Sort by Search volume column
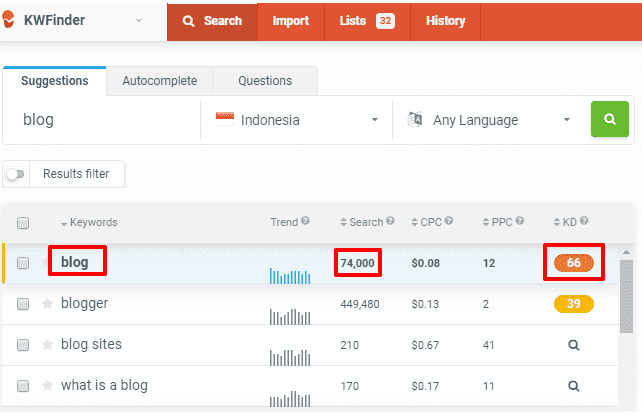Viewport: 642px width, 414px height. [362, 222]
